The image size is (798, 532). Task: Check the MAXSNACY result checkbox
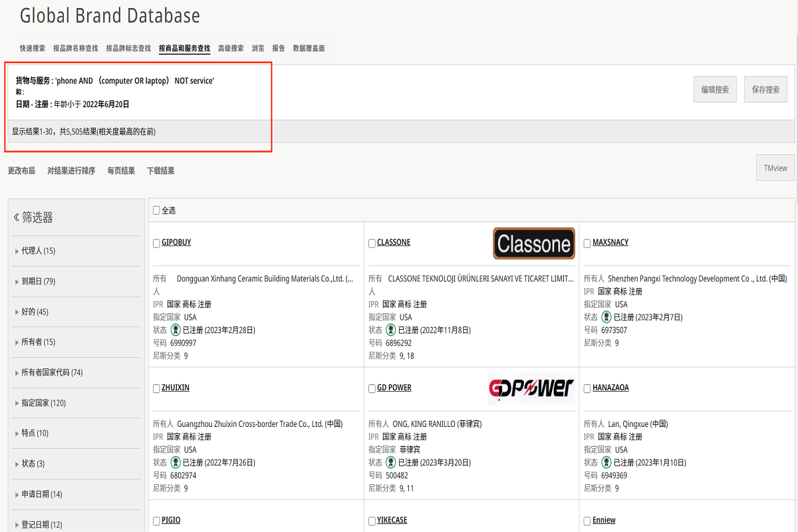587,243
